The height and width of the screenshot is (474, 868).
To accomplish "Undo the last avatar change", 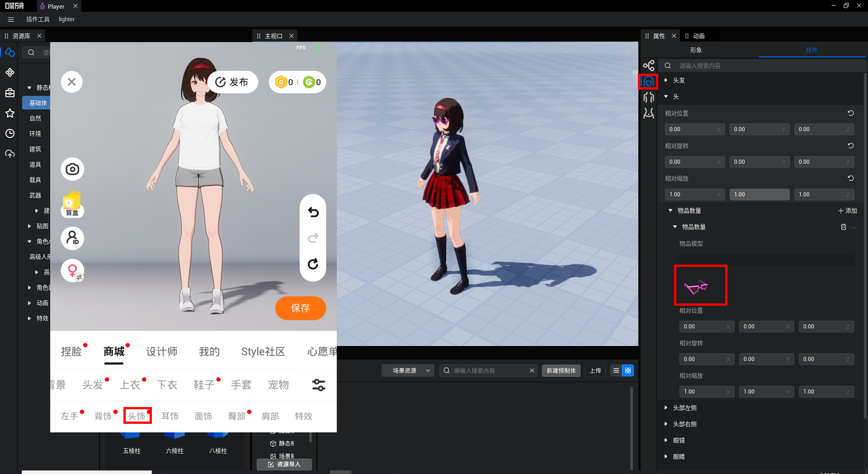I will click(x=313, y=212).
